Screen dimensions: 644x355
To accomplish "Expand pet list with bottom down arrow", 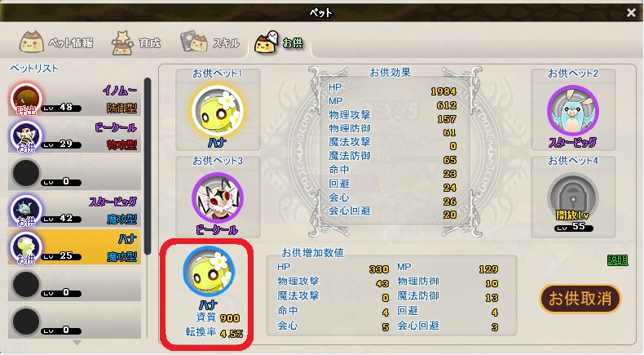I will click(77, 343).
